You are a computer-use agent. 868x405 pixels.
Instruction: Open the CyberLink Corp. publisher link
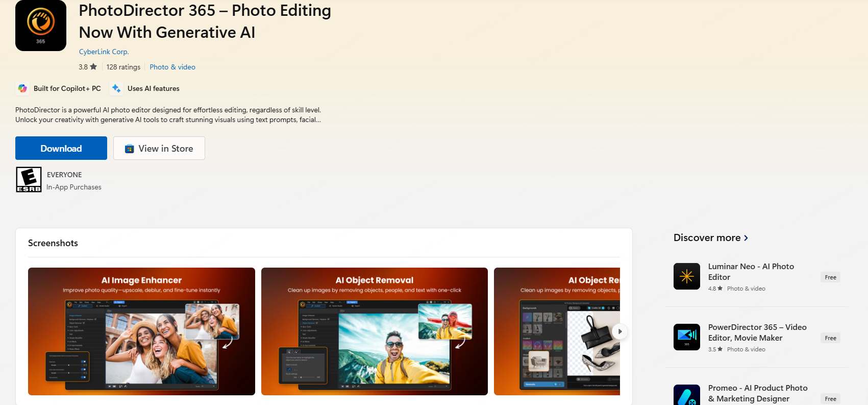click(104, 52)
